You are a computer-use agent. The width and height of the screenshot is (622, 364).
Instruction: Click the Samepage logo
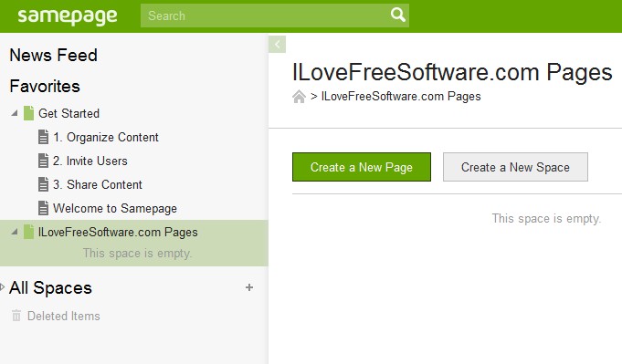[x=68, y=16]
